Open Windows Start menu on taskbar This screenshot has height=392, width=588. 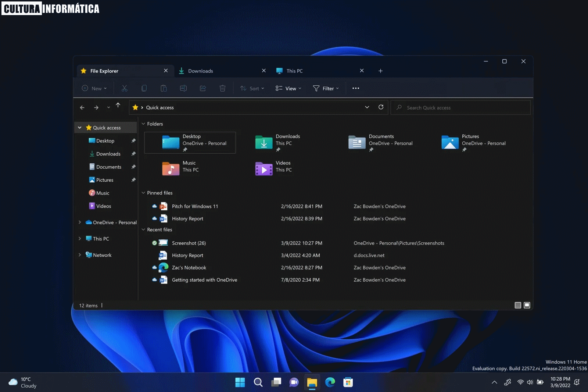pos(240,382)
